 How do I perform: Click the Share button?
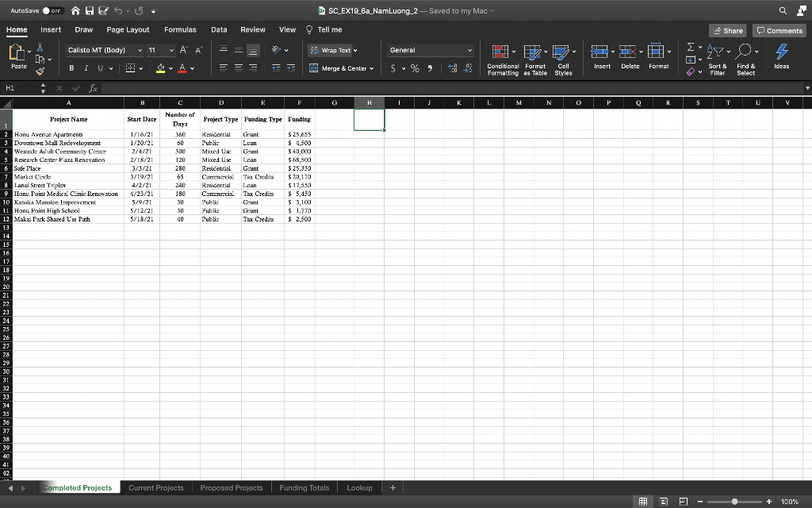(x=727, y=30)
